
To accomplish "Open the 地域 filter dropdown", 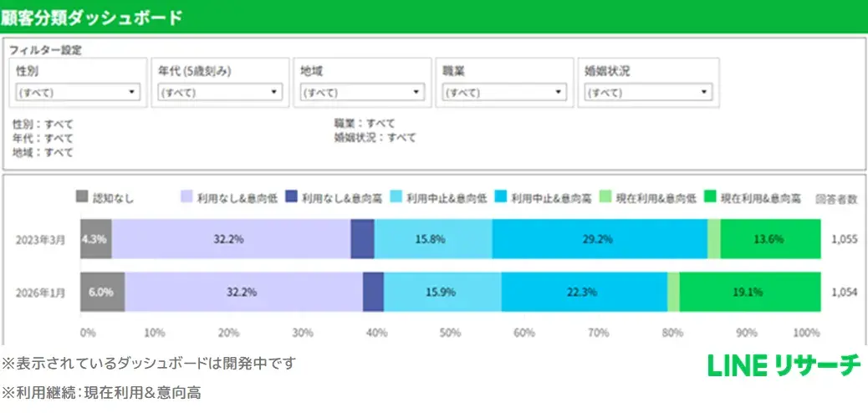I will pos(361,93).
